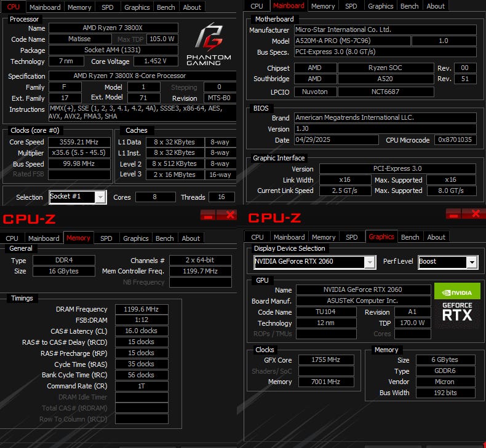The width and height of the screenshot is (486, 448).
Task: Click the DRAM Frequency 1199.6 MHz value
Action: click(141, 309)
